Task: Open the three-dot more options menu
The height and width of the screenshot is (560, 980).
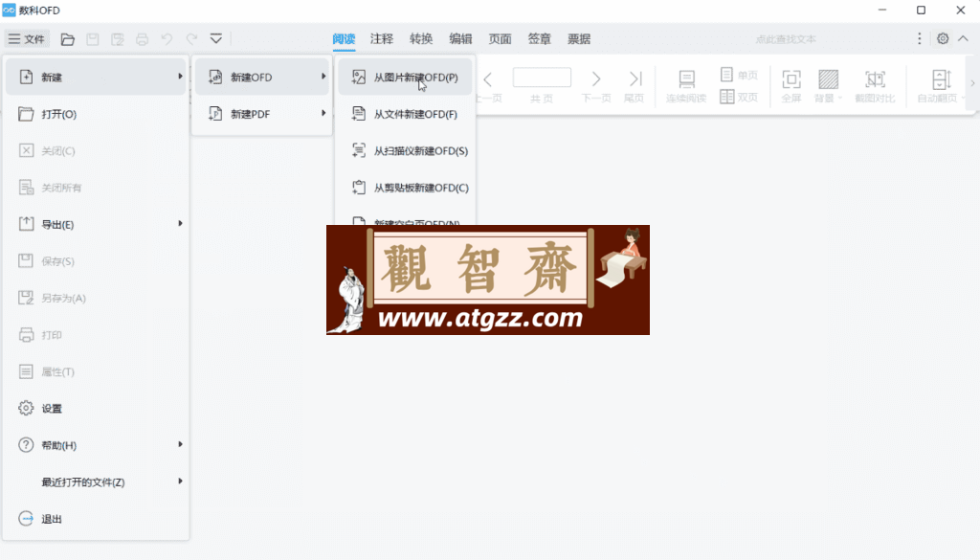Action: [920, 38]
